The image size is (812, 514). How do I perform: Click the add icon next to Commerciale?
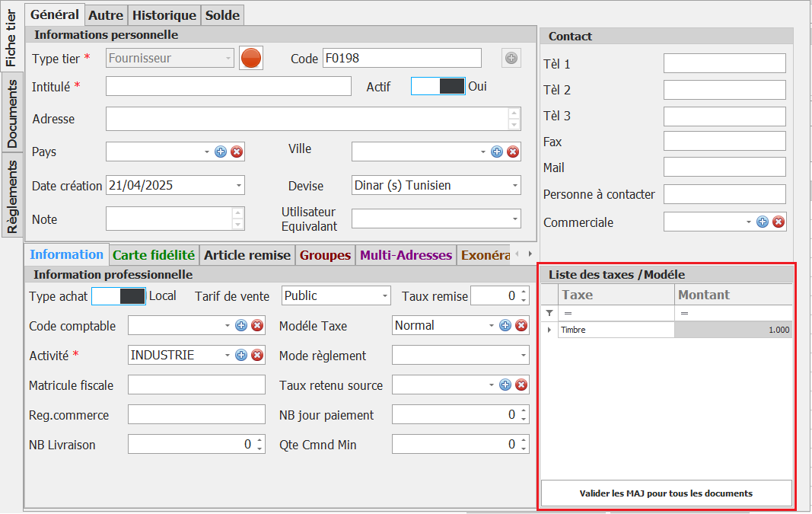763,222
